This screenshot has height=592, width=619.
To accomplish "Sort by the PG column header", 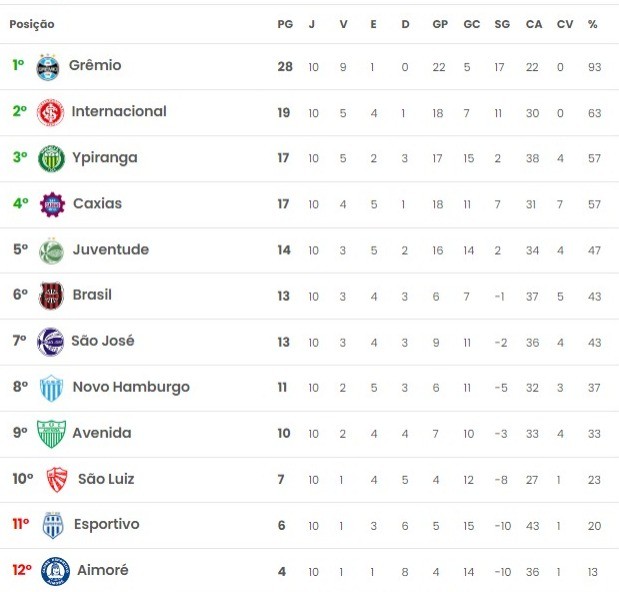I will coord(285,24).
